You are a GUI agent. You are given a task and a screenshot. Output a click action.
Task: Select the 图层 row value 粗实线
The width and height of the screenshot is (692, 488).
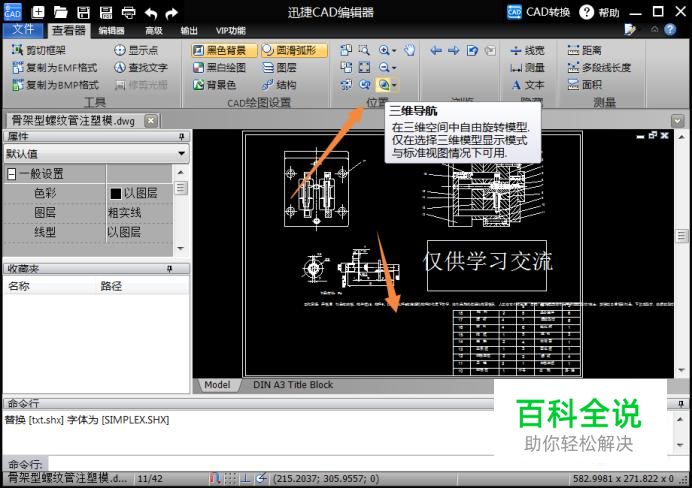[124, 213]
